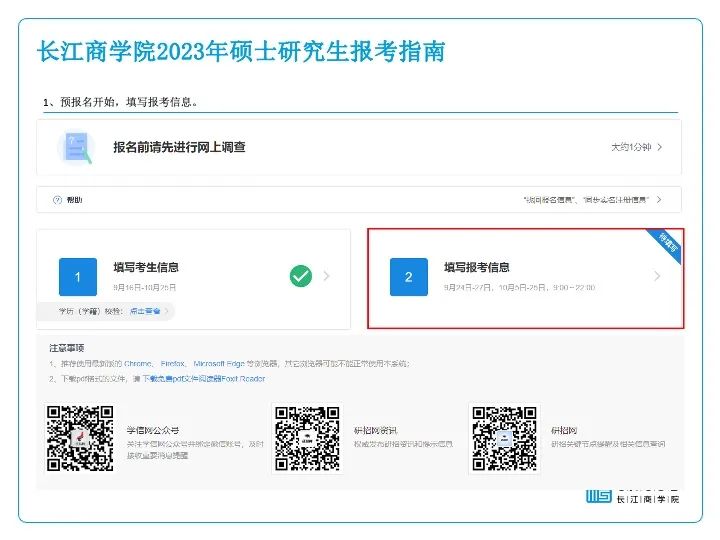Click the 研招网资讯 QR code
Image resolution: width=720 pixels, height=540 pixels.
point(307,438)
